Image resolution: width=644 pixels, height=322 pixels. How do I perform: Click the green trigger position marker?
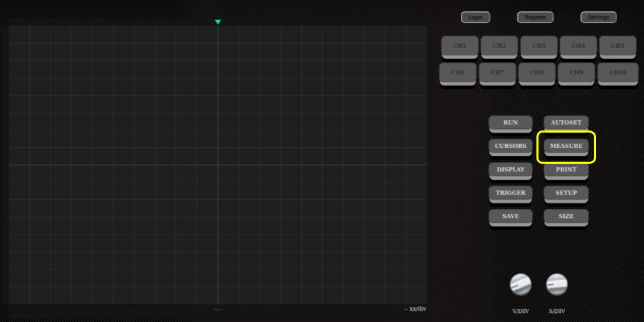pyautogui.click(x=218, y=22)
